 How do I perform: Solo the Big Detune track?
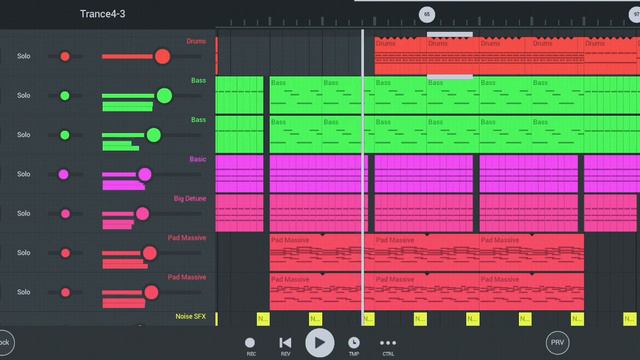24,213
